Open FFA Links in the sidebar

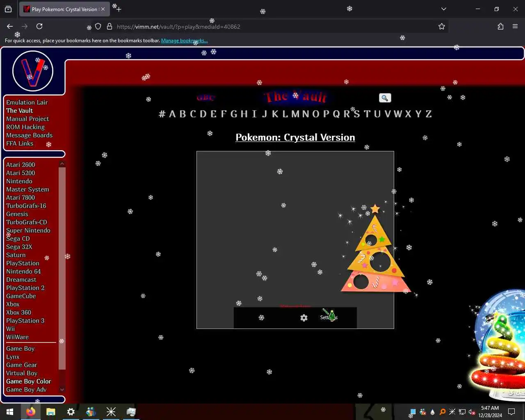20,144
